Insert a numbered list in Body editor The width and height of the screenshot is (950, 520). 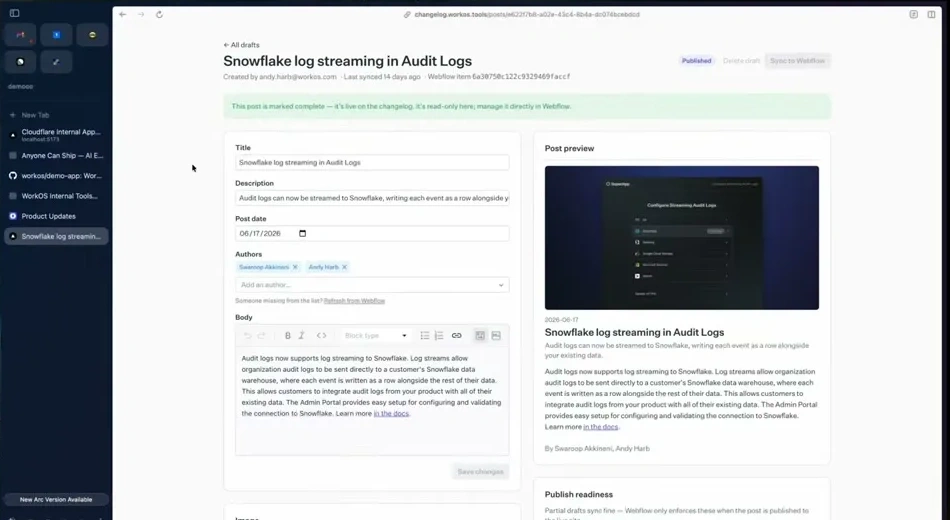point(439,335)
